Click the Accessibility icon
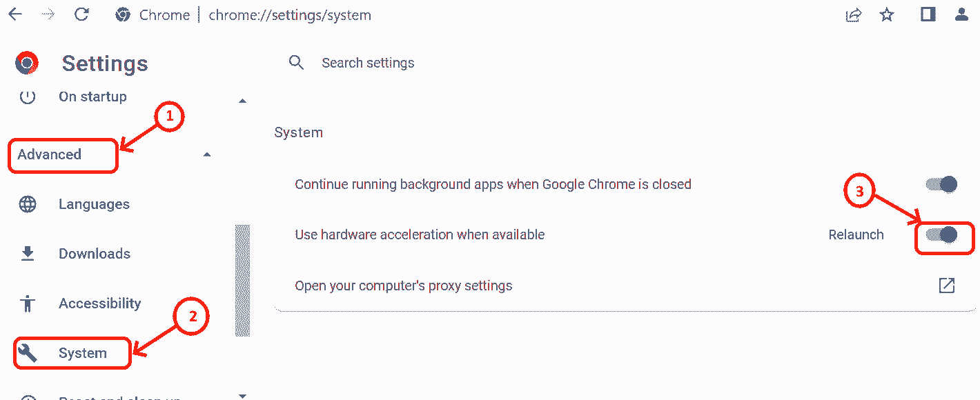Viewport: 980px width, 400px height. tap(27, 303)
